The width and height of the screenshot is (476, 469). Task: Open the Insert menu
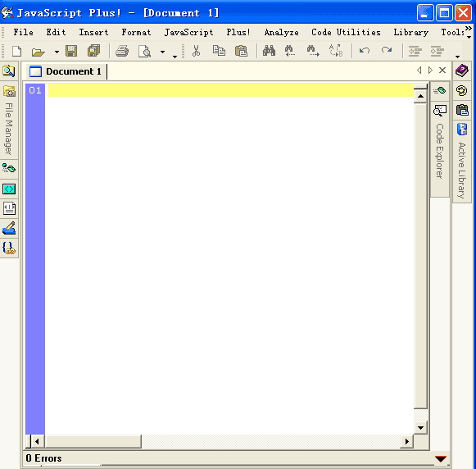(93, 32)
